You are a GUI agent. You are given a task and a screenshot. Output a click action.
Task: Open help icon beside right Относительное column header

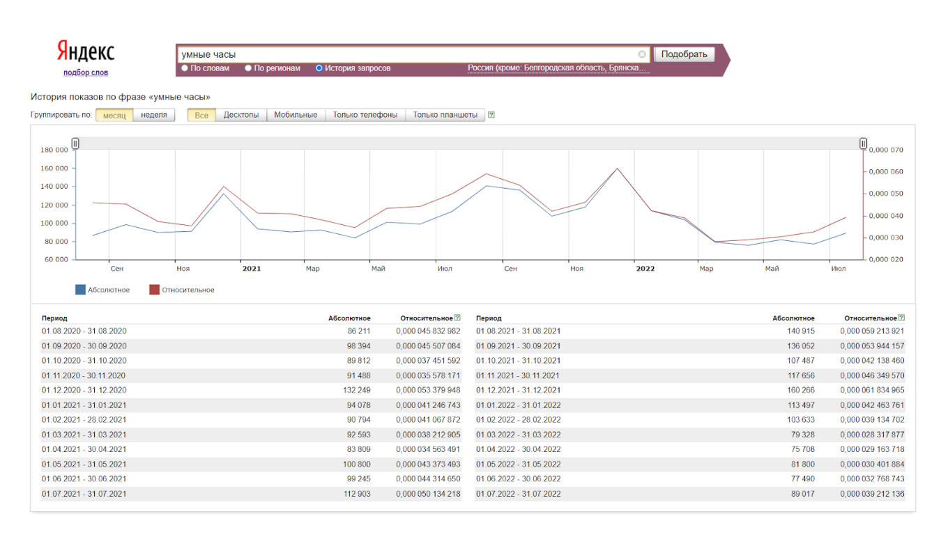pos(901,318)
